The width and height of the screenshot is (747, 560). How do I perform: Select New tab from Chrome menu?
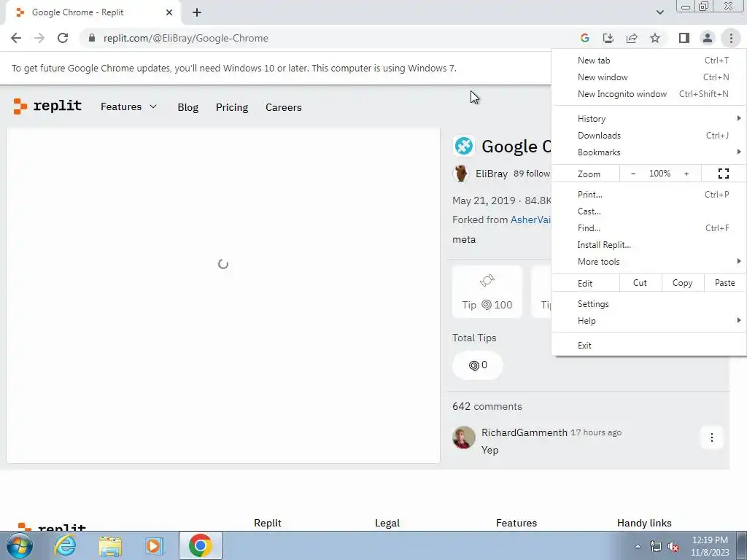(649, 61)
